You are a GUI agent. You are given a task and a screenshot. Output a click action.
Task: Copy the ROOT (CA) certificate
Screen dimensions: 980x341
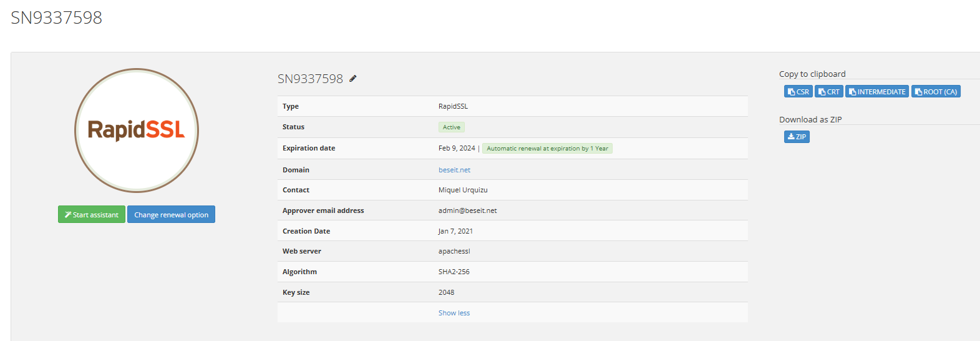tap(935, 92)
